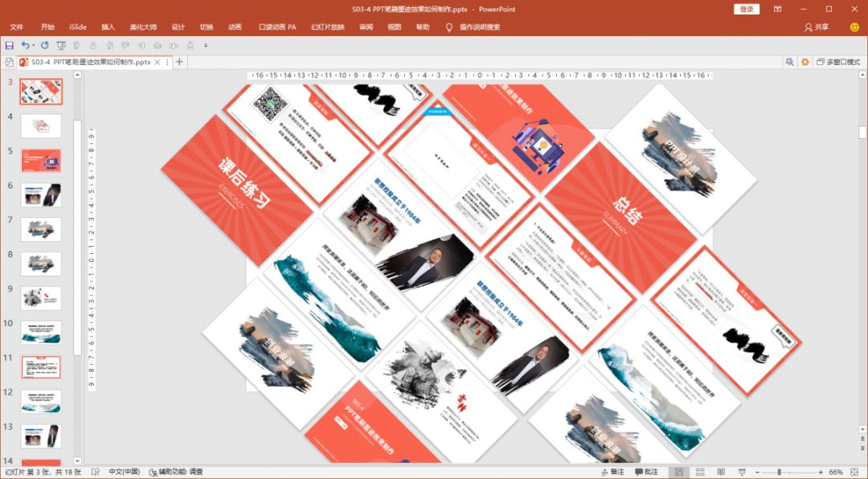This screenshot has width=868, height=479.
Task: Open the 美化大师 ribbon tab
Action: pos(143,27)
